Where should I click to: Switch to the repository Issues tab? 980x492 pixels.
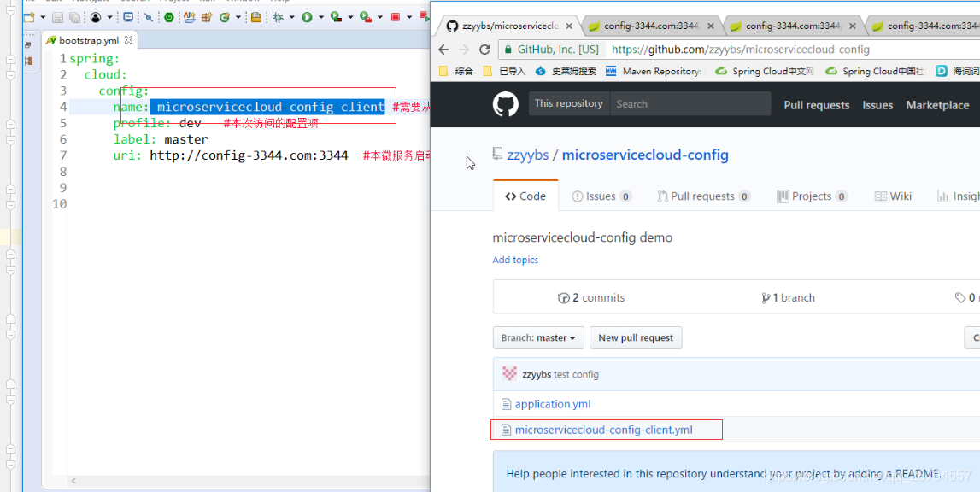pyautogui.click(x=601, y=196)
